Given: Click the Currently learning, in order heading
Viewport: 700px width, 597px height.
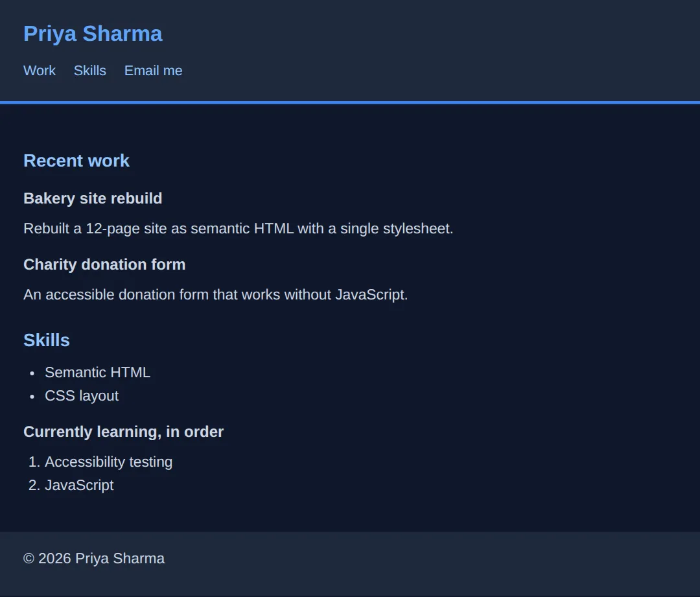Looking at the screenshot, I should 124,432.
